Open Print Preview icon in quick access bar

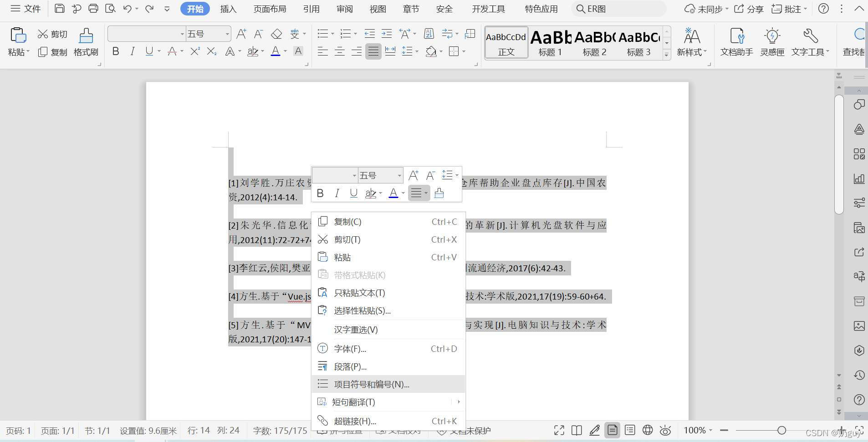pyautogui.click(x=110, y=9)
